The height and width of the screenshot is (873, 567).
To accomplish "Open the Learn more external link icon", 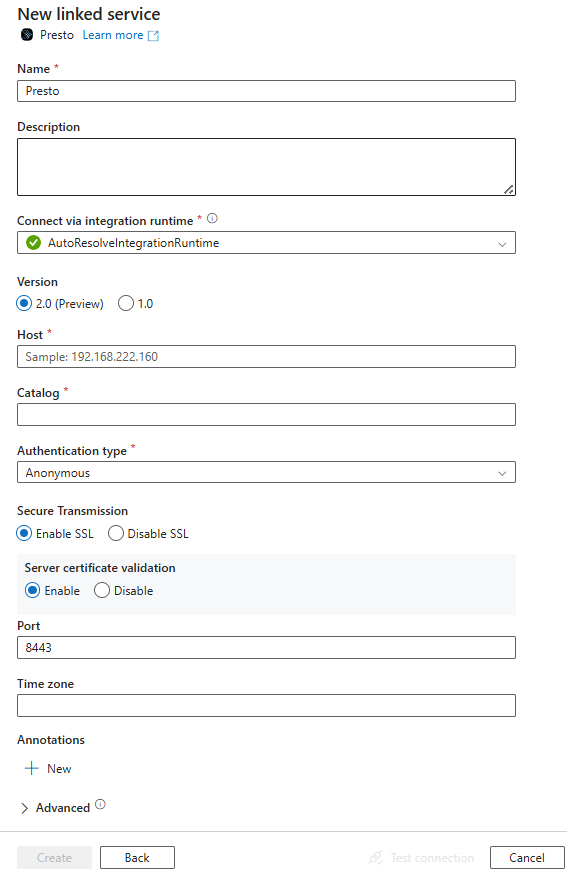I will click(153, 36).
